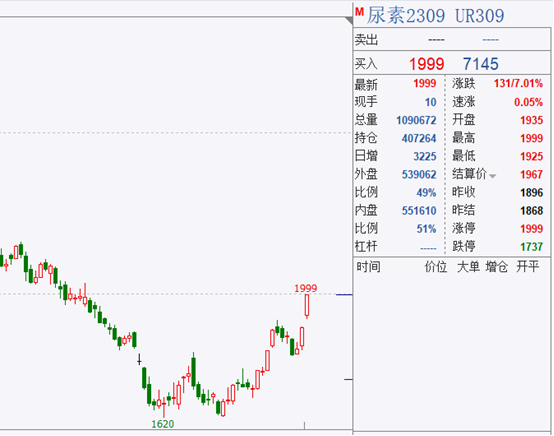Screen dimensions: 554x436
Task: Click the upper blue price marker at chart edge
Action: click(x=344, y=294)
